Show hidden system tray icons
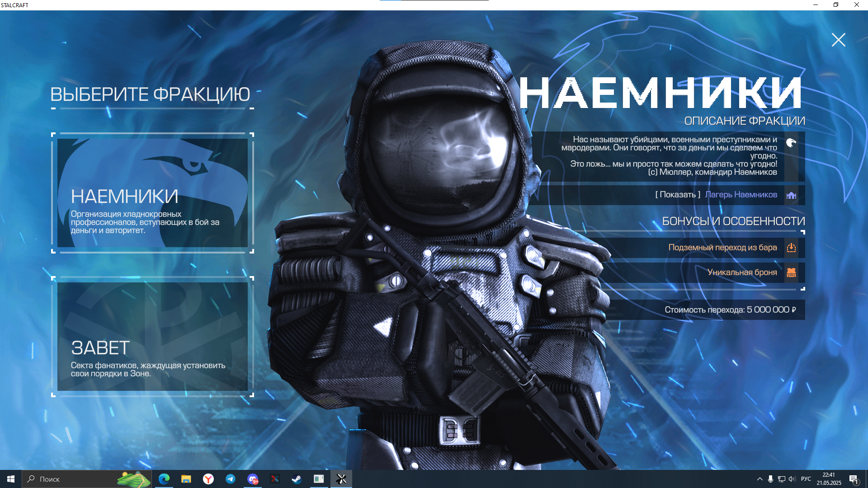868x488 pixels. click(759, 479)
